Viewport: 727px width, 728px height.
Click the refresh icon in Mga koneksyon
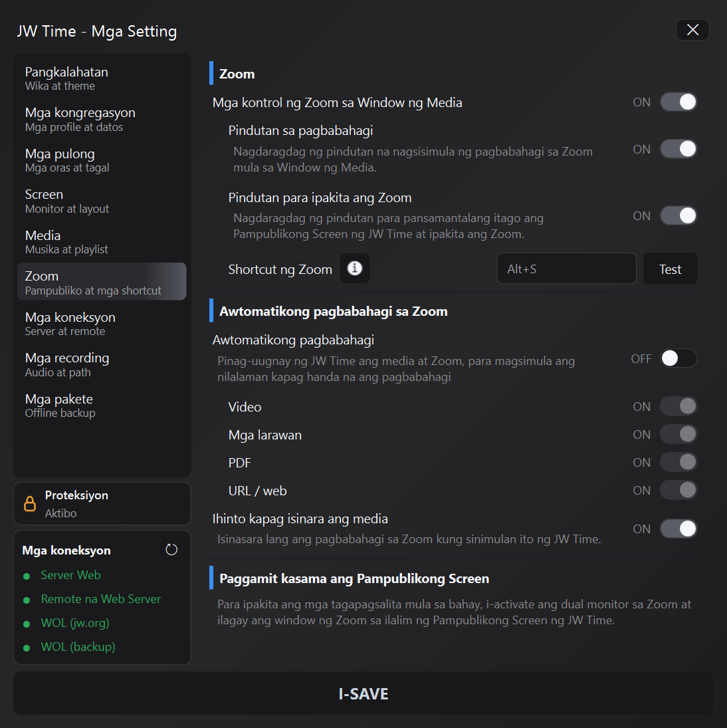tap(171, 550)
